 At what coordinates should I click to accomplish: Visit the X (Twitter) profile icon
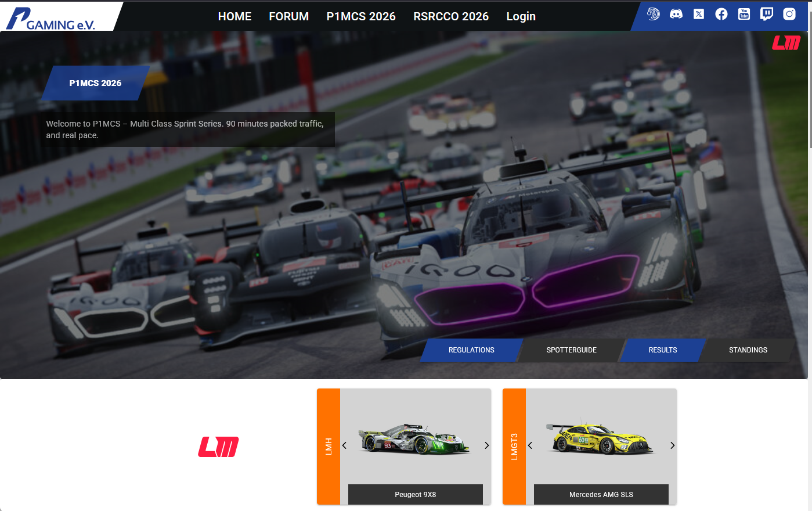699,14
